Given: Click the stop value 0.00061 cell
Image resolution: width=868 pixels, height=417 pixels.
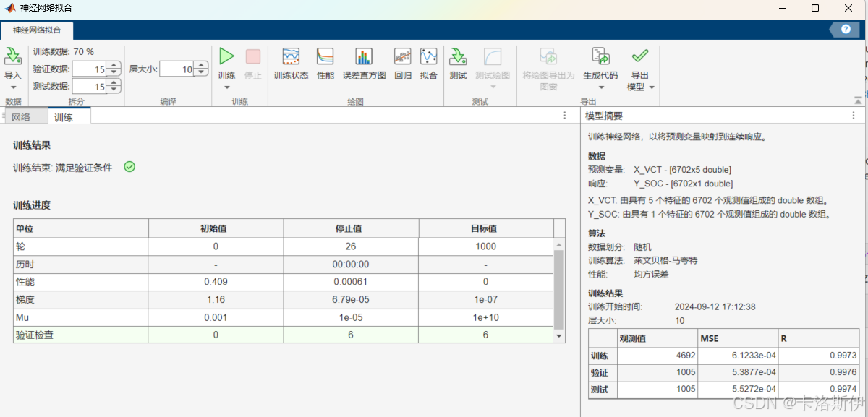Looking at the screenshot, I should (x=351, y=282).
